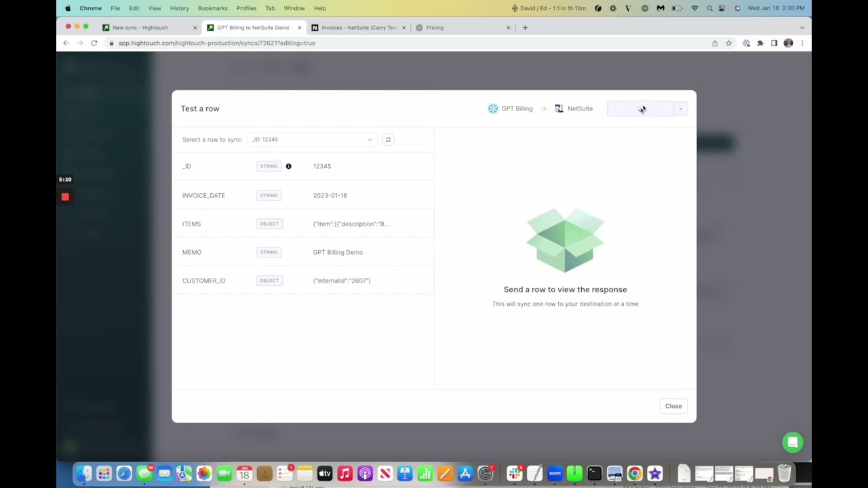Viewport: 868px width, 488px height.
Task: Click the Close button in the dialog
Action: pyautogui.click(x=673, y=406)
